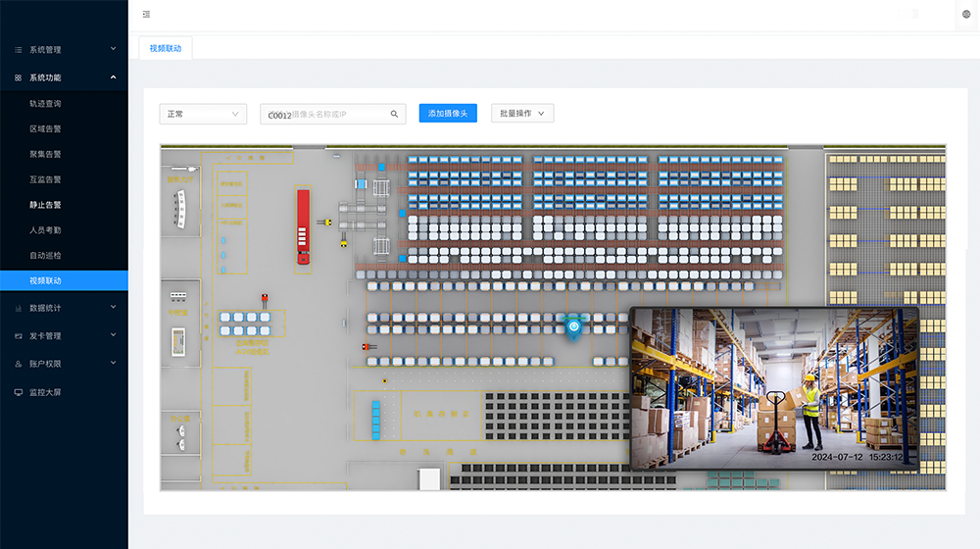The image size is (980, 549).
Task: Click the sidebar collapse hamburger icon
Action: 146,15
